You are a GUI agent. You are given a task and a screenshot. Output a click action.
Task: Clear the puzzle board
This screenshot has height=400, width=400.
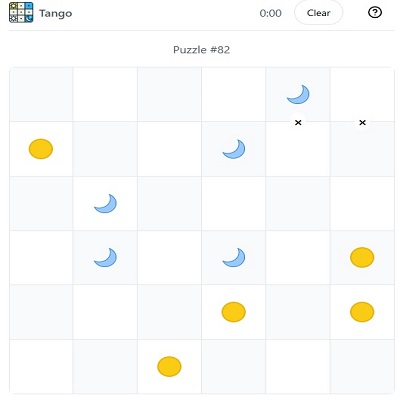point(318,13)
